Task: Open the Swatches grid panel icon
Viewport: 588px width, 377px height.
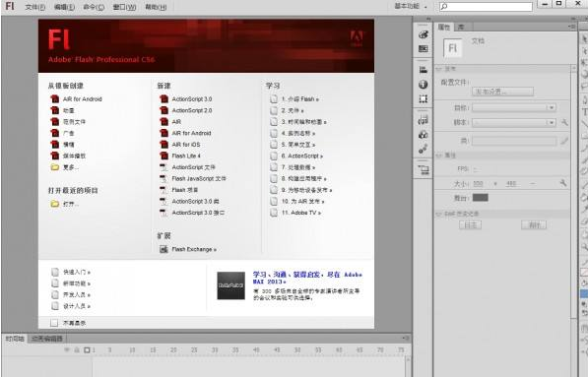Action: [x=423, y=48]
